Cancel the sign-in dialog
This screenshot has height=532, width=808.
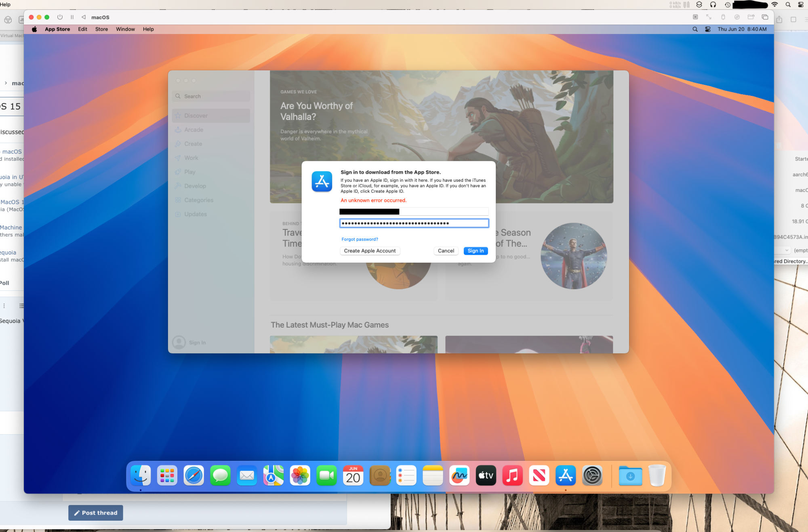click(446, 251)
